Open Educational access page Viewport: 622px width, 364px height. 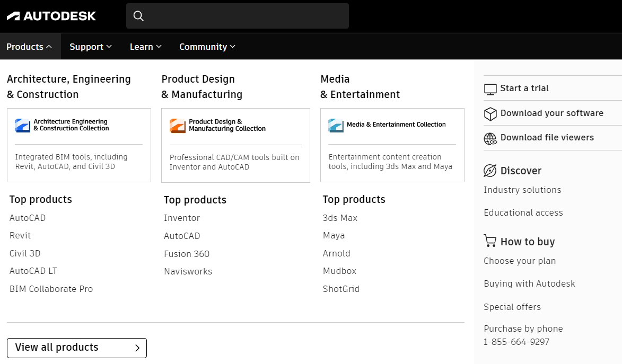[x=523, y=212]
